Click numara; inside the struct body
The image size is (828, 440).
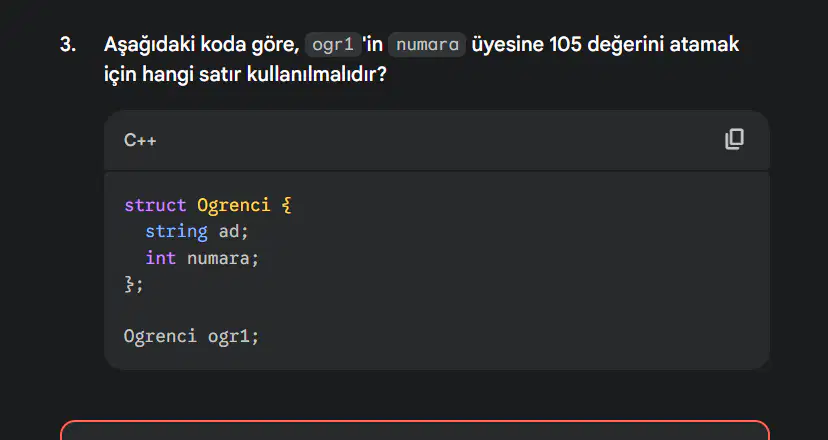(x=223, y=258)
